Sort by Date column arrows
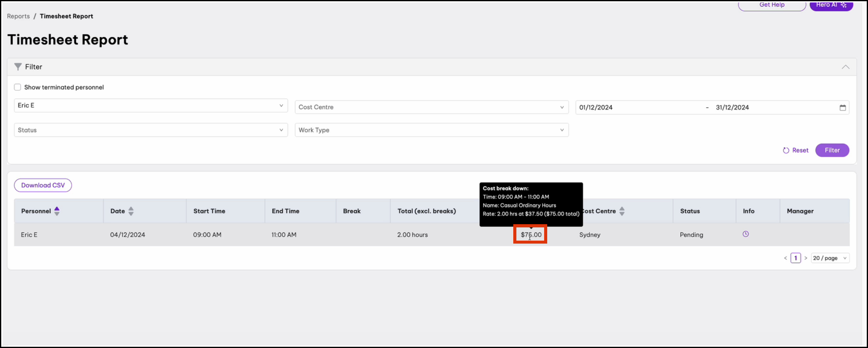This screenshot has width=868, height=348. 131,211
